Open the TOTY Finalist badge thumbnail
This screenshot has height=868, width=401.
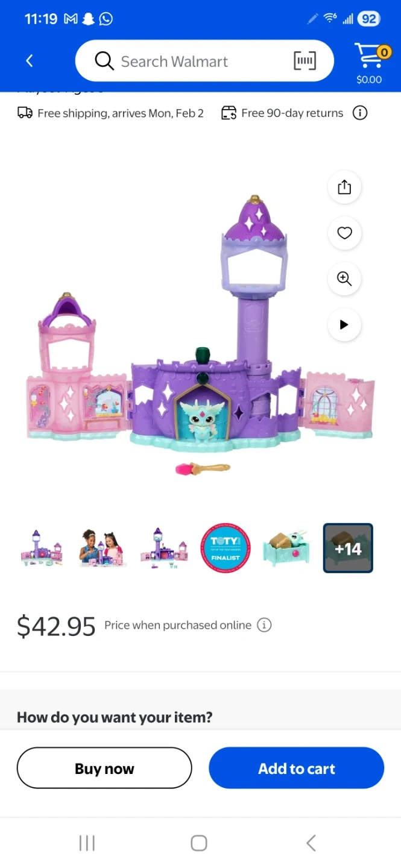pyautogui.click(x=226, y=548)
